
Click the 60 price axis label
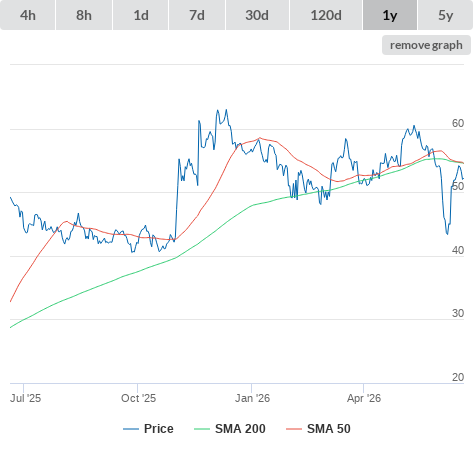pos(458,123)
